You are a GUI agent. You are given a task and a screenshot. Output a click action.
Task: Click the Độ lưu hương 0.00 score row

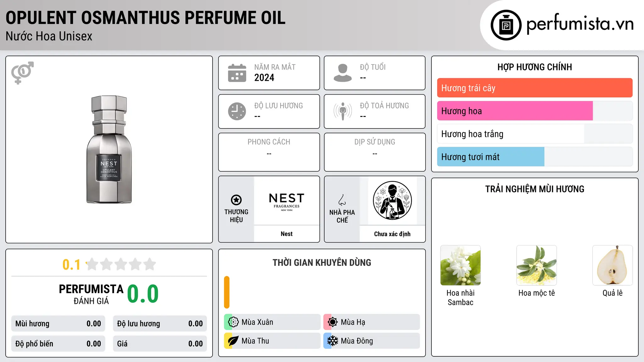pyautogui.click(x=160, y=324)
